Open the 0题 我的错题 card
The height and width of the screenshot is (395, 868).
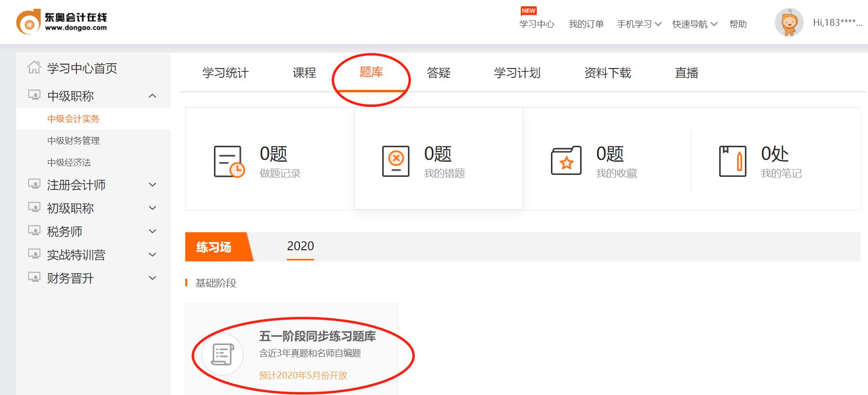click(439, 159)
